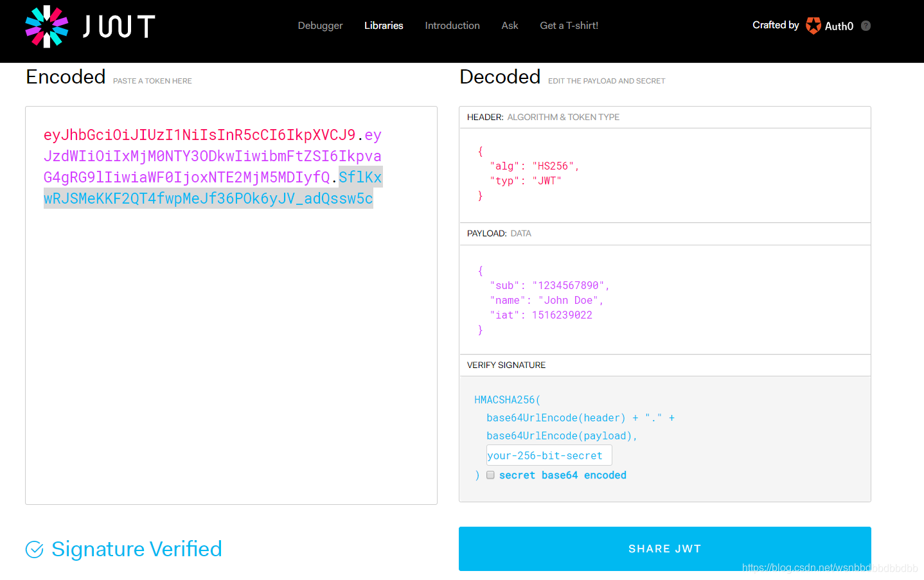
Task: Click the "typ": "JWT" line
Action: [x=526, y=181]
